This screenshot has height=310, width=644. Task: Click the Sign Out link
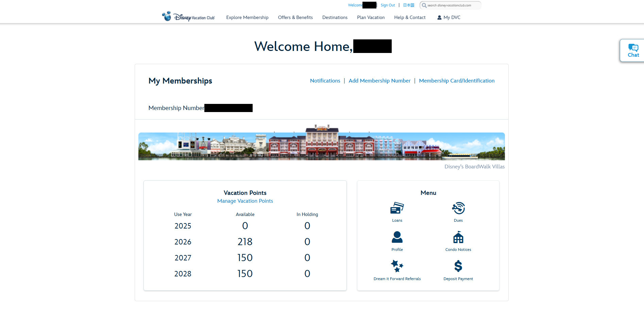[388, 5]
